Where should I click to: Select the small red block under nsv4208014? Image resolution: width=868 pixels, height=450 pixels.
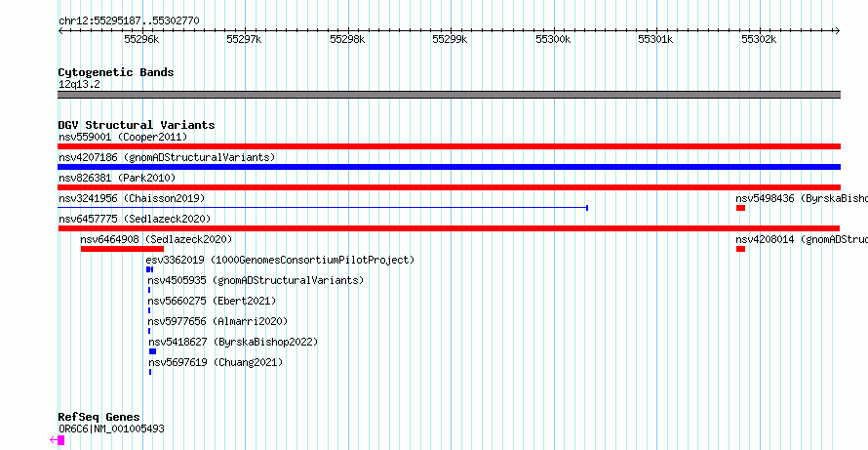click(740, 249)
